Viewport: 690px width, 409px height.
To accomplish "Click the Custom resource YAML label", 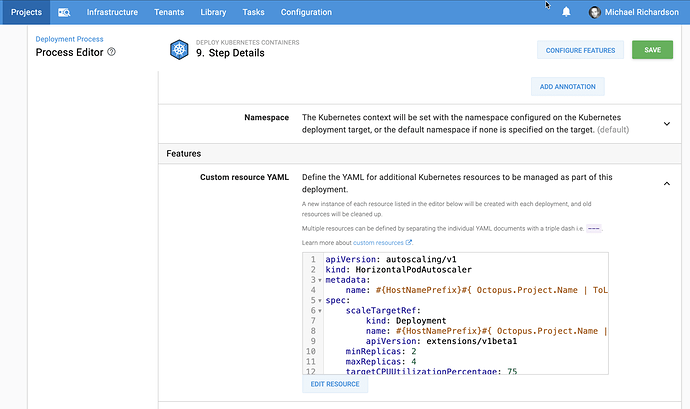I will click(x=244, y=177).
